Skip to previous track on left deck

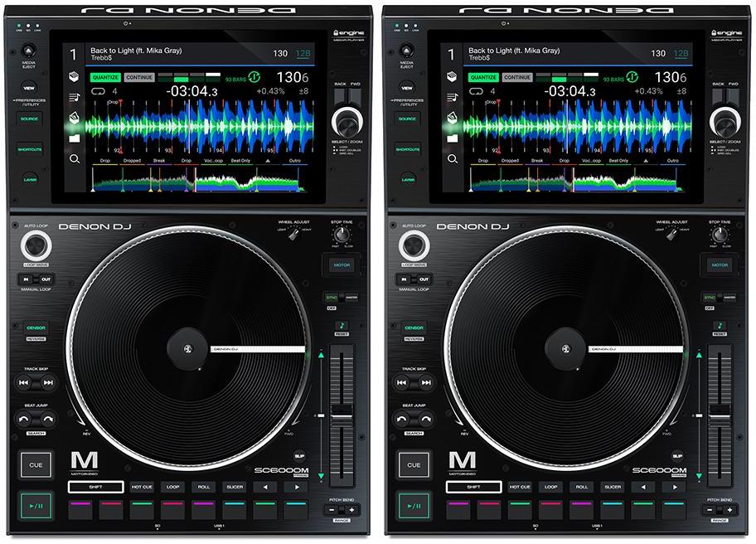point(23,382)
